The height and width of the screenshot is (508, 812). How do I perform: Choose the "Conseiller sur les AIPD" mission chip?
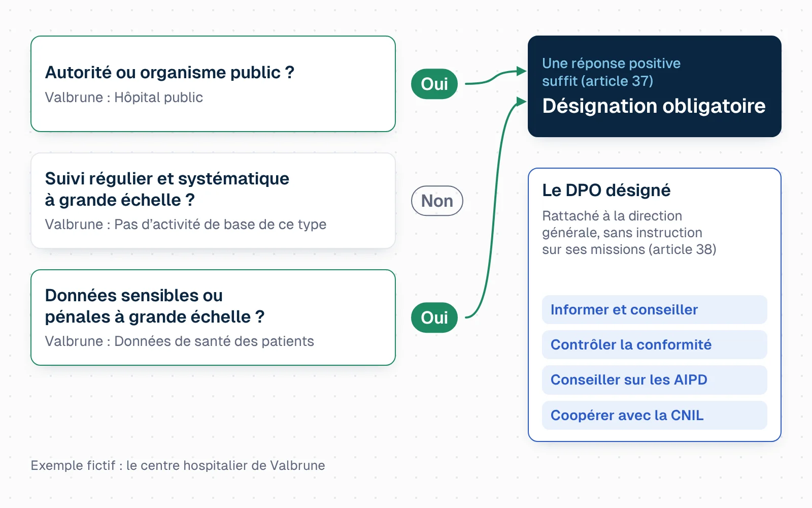655,380
